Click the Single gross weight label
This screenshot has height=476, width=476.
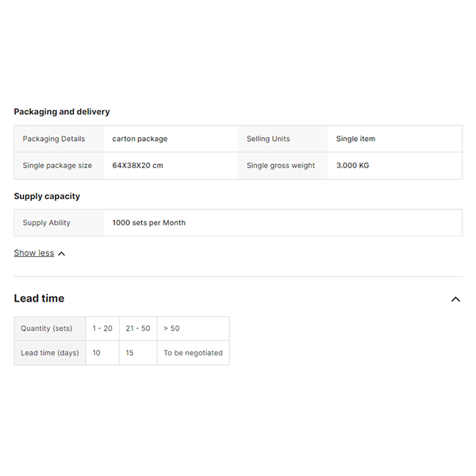(281, 166)
